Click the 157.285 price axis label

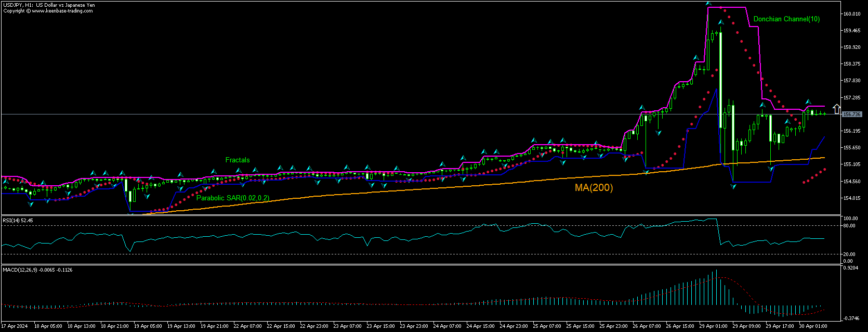(x=851, y=98)
